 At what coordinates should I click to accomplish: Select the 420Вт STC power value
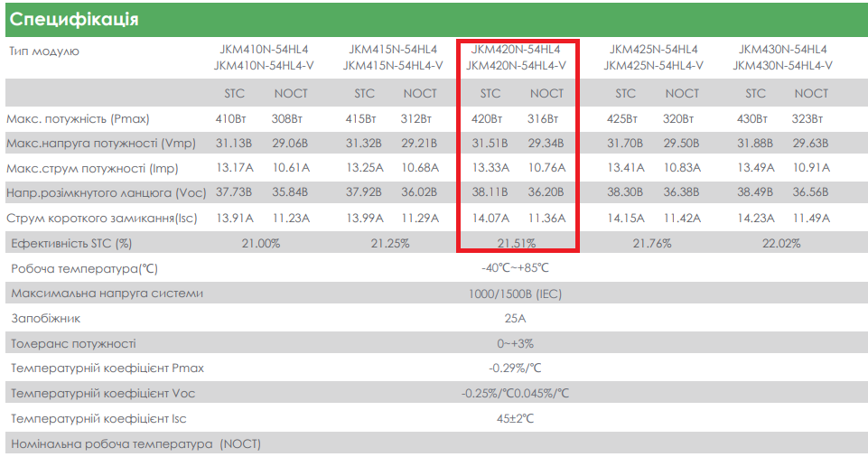point(487,118)
